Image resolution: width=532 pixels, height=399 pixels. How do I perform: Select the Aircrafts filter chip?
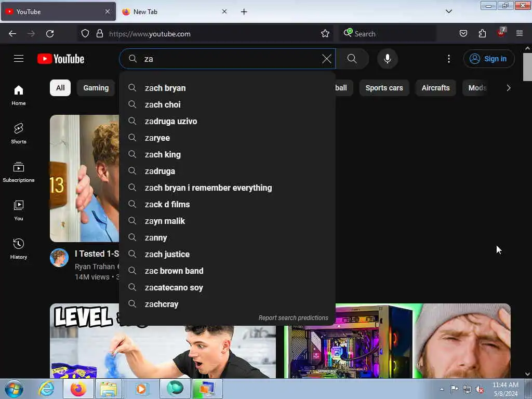coord(435,88)
